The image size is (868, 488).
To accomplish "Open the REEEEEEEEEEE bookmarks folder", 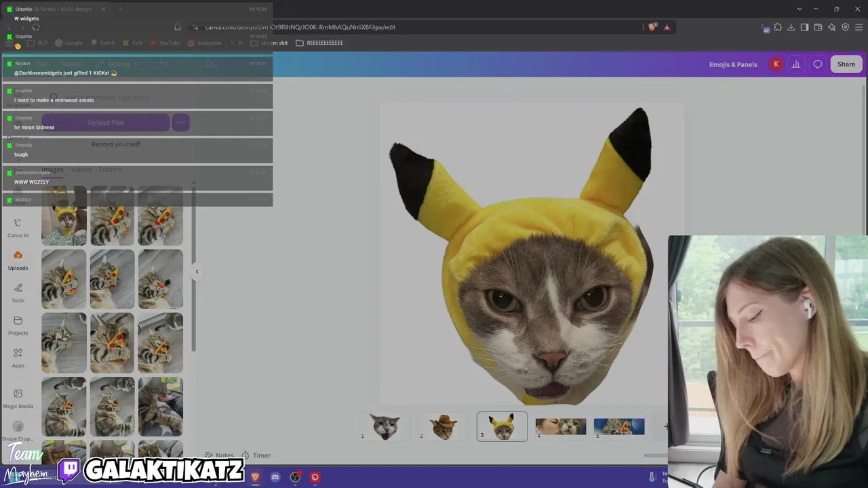I will click(319, 43).
